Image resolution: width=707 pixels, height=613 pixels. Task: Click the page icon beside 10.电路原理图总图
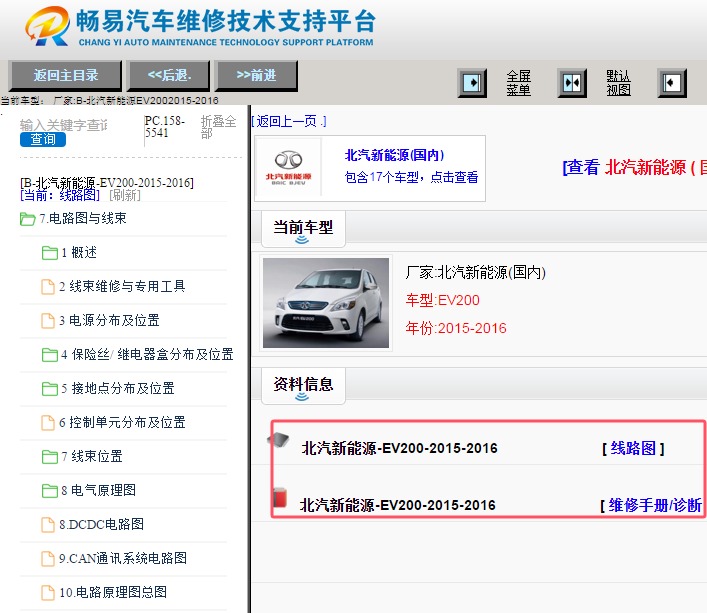(48, 593)
